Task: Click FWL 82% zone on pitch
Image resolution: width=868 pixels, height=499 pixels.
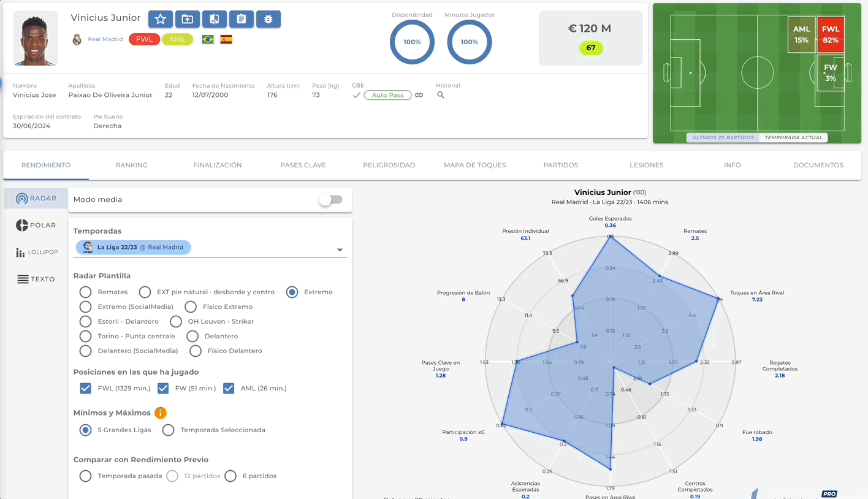Action: pyautogui.click(x=831, y=34)
